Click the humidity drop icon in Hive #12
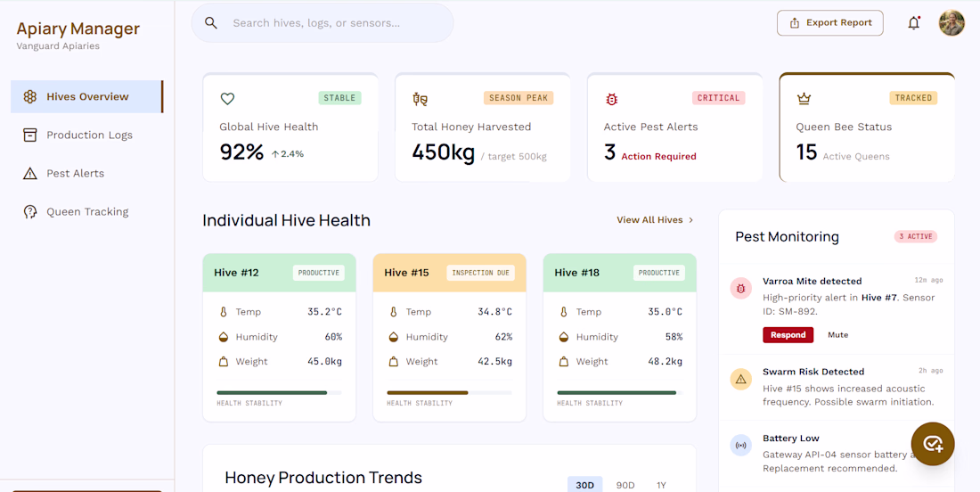The height and width of the screenshot is (492, 980). [223, 337]
